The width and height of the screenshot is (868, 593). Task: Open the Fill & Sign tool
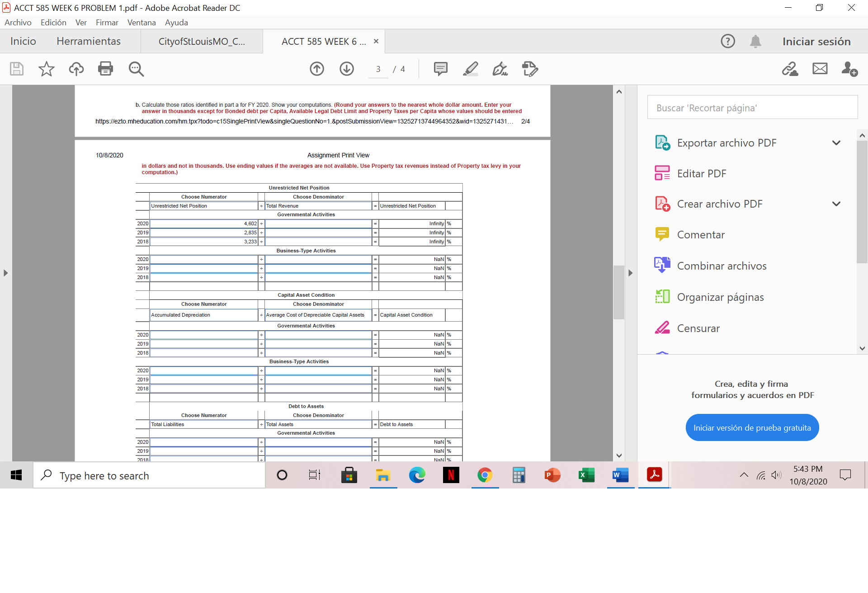[500, 69]
